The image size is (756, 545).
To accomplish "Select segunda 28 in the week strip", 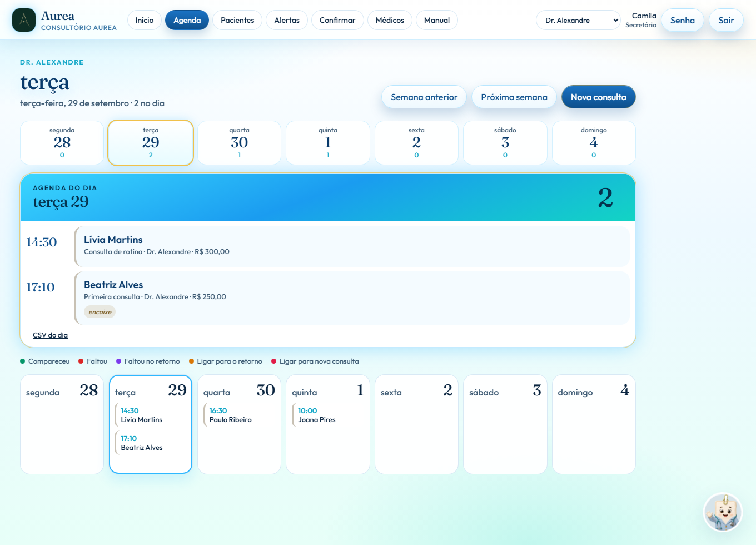I will point(62,143).
